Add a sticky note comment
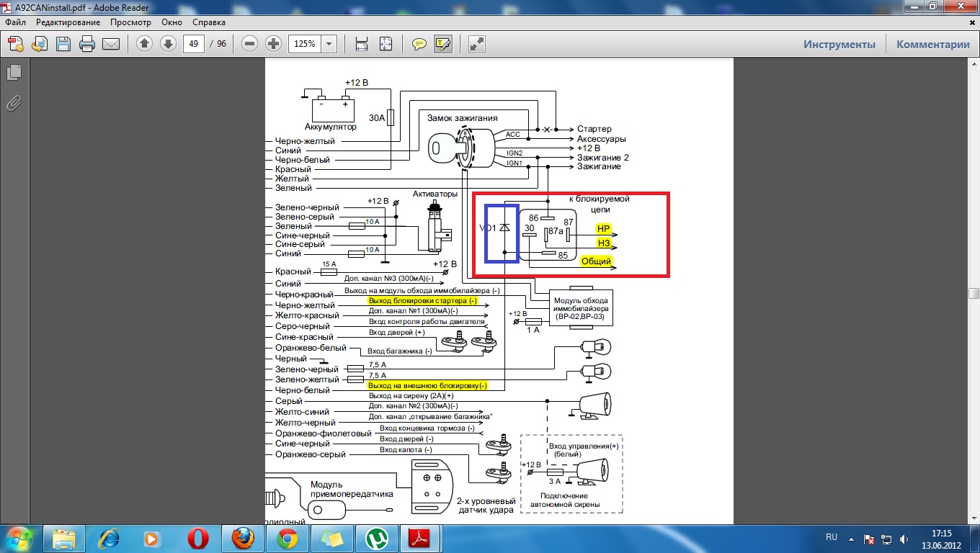This screenshot has width=980, height=553. [x=419, y=44]
